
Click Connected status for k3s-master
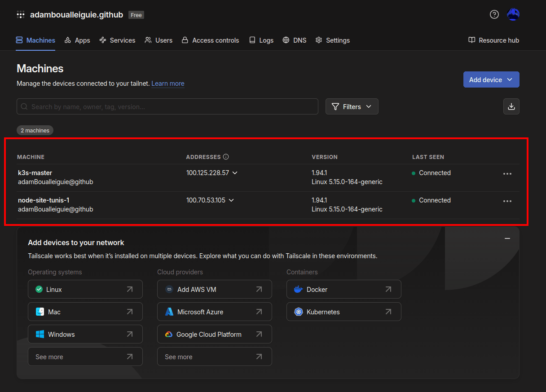pos(431,173)
